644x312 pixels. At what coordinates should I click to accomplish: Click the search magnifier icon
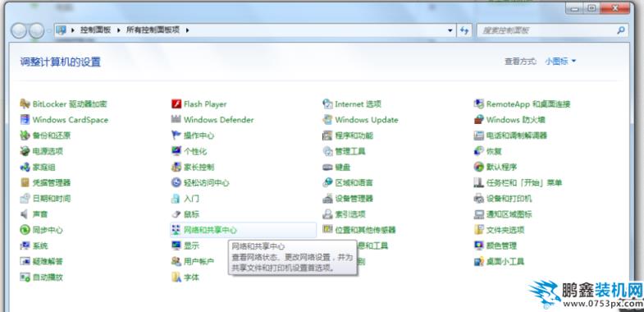[x=620, y=30]
